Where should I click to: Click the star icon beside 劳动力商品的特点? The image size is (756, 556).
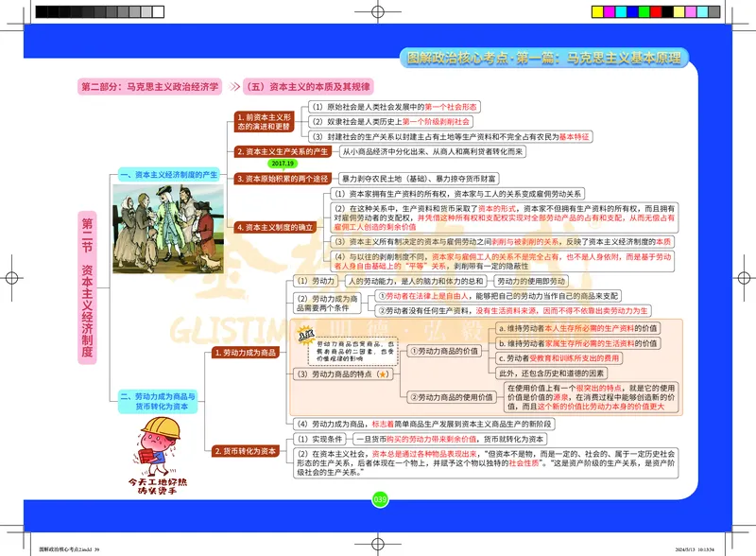[385, 373]
